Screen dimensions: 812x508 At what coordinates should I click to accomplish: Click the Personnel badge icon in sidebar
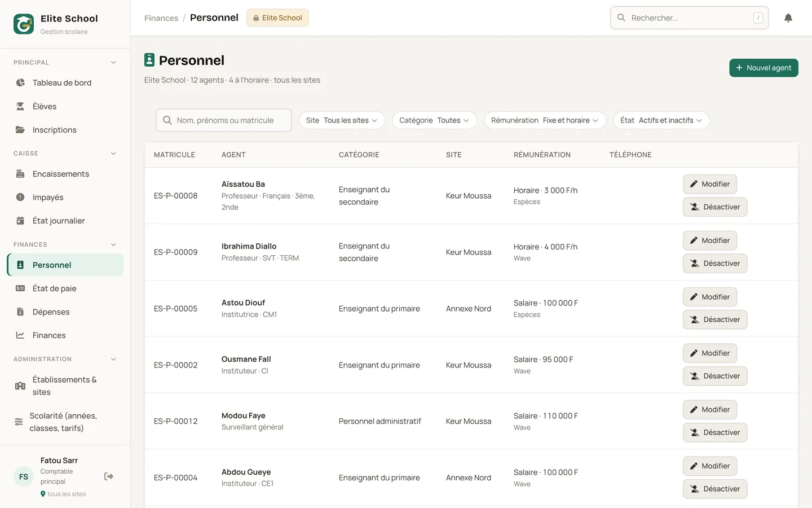(x=20, y=265)
